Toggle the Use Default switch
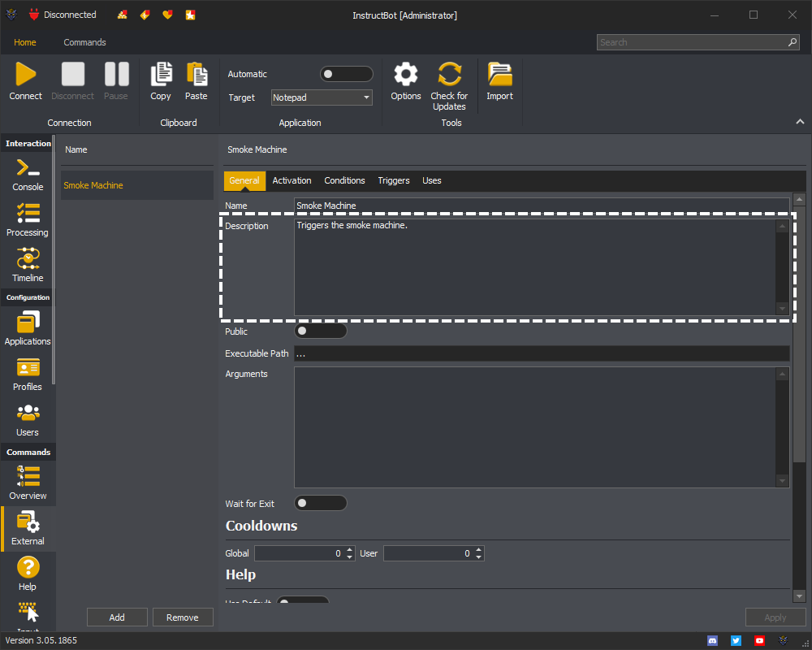Screen dimensions: 812x650 tap(302, 600)
